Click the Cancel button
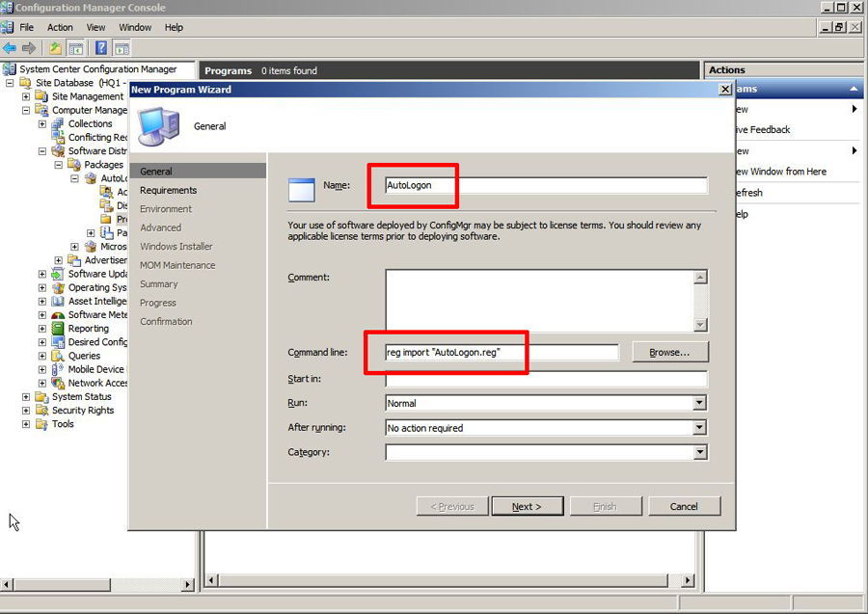Image resolution: width=868 pixels, height=614 pixels. pyautogui.click(x=684, y=506)
